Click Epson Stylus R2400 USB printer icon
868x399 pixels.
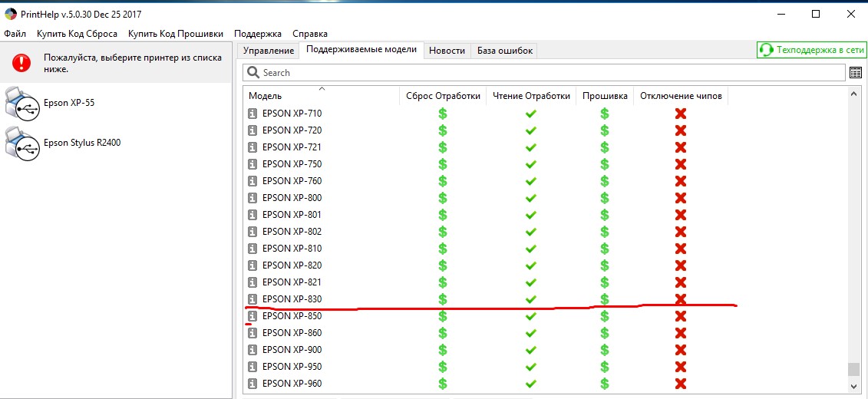23,143
